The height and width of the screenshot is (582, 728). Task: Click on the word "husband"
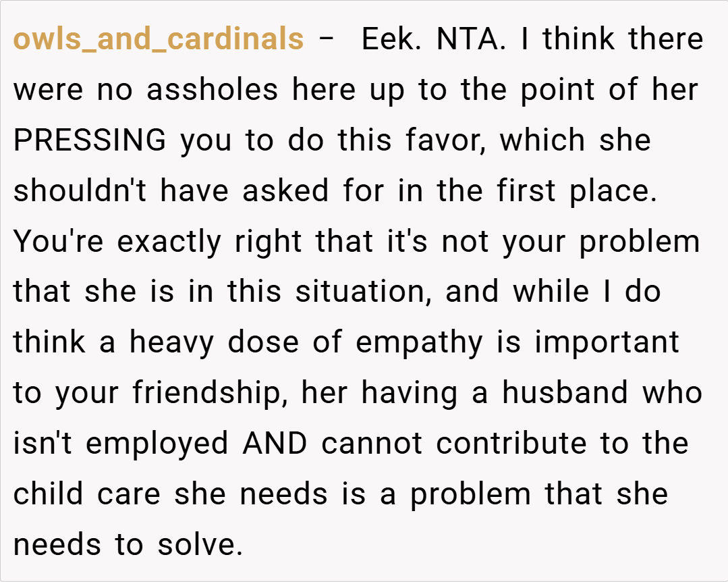(x=565, y=393)
